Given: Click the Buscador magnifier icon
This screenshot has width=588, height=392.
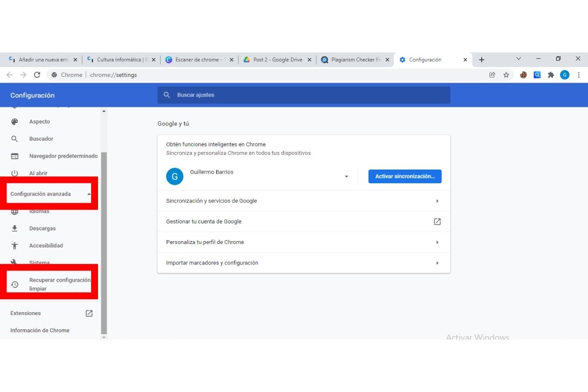Looking at the screenshot, I should click(15, 139).
